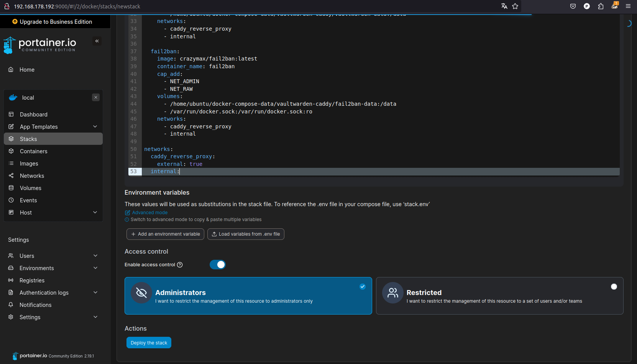Click the Portainer.io logo

pos(40,45)
